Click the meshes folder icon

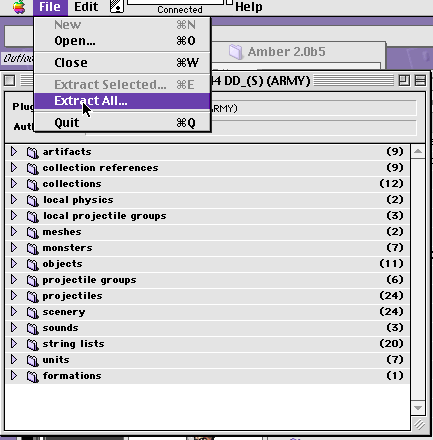32,232
